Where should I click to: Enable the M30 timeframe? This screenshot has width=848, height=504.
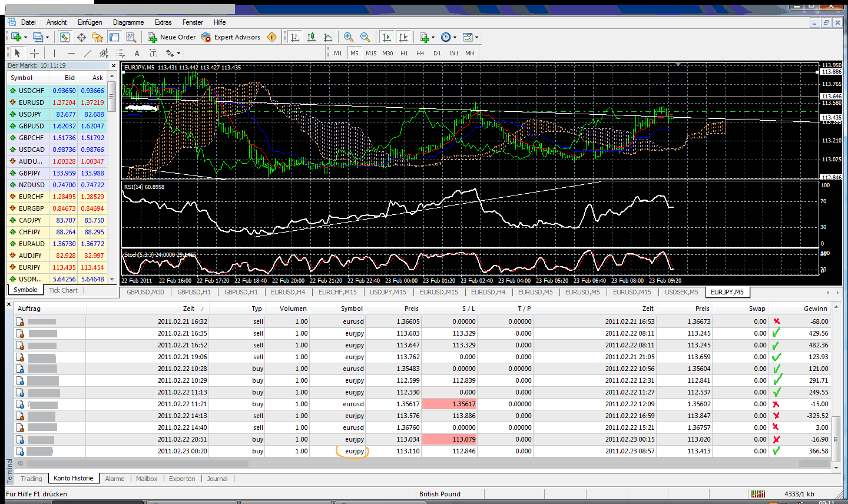388,52
